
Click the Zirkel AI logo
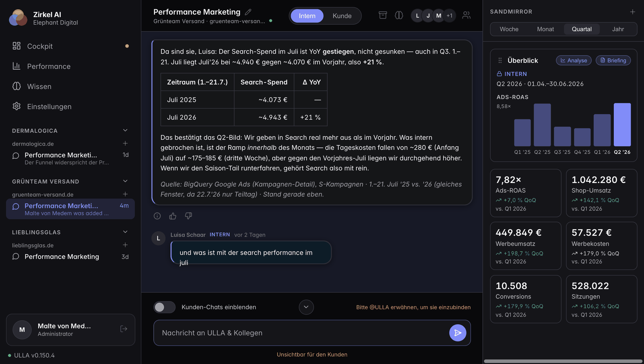pyautogui.click(x=18, y=18)
